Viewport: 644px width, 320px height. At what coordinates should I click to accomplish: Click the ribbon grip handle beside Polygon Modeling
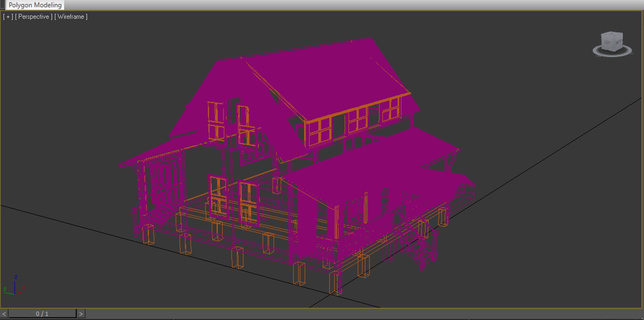(x=3, y=5)
